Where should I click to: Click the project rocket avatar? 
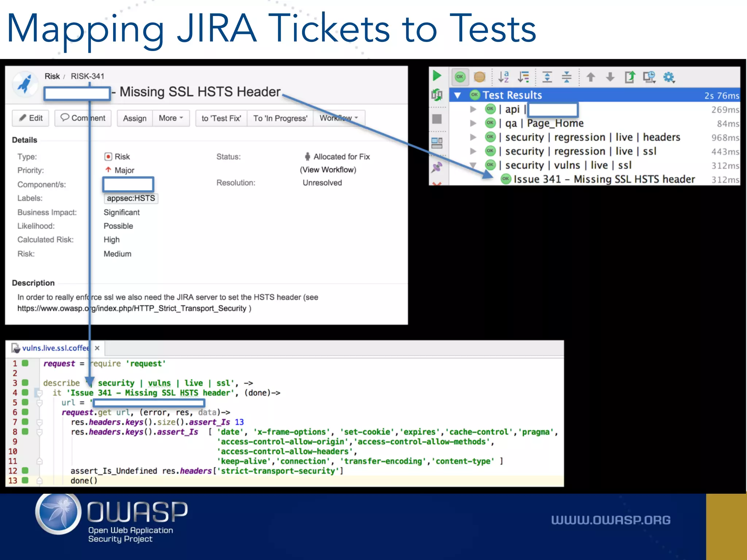[x=25, y=84]
